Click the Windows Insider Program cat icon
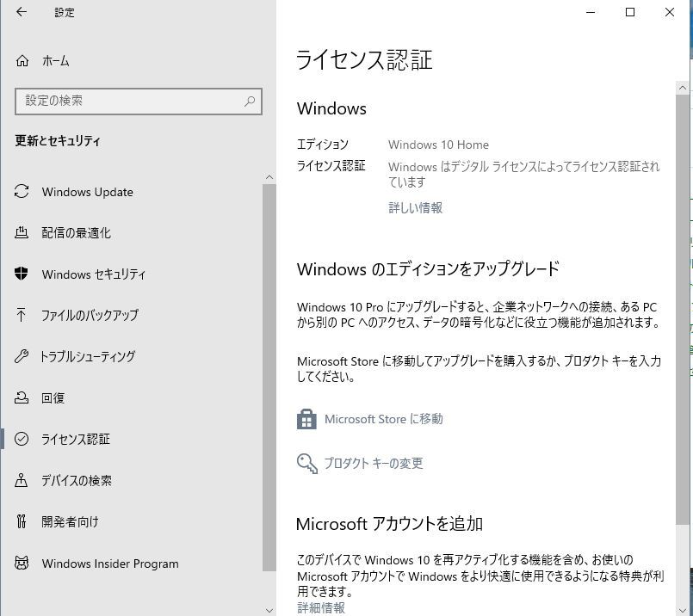This screenshot has height=616, width=693. click(22, 563)
